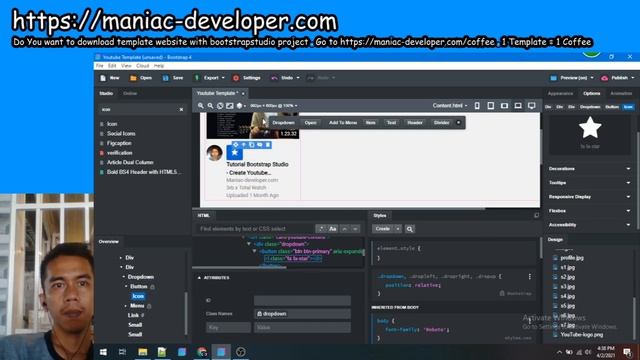Select the verification component

120,153
